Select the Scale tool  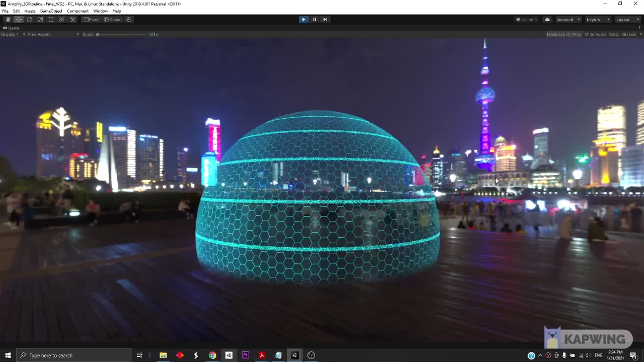[x=40, y=19]
